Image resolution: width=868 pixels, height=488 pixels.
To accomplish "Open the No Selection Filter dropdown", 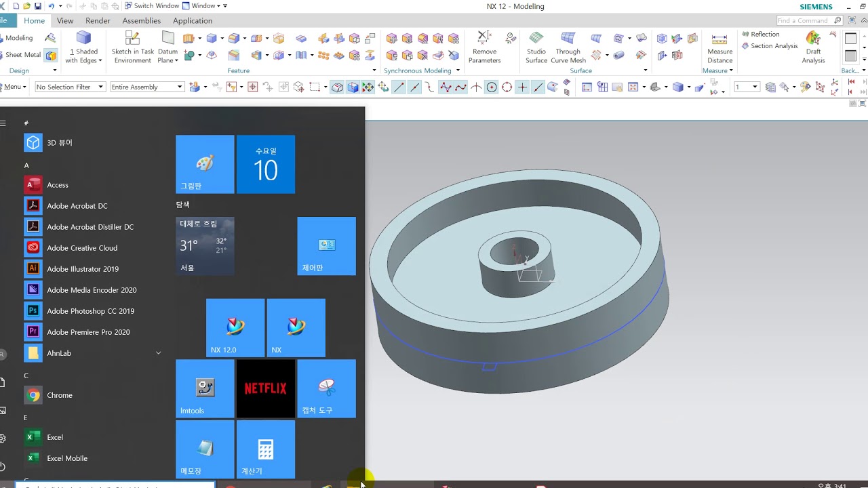I will (x=70, y=87).
